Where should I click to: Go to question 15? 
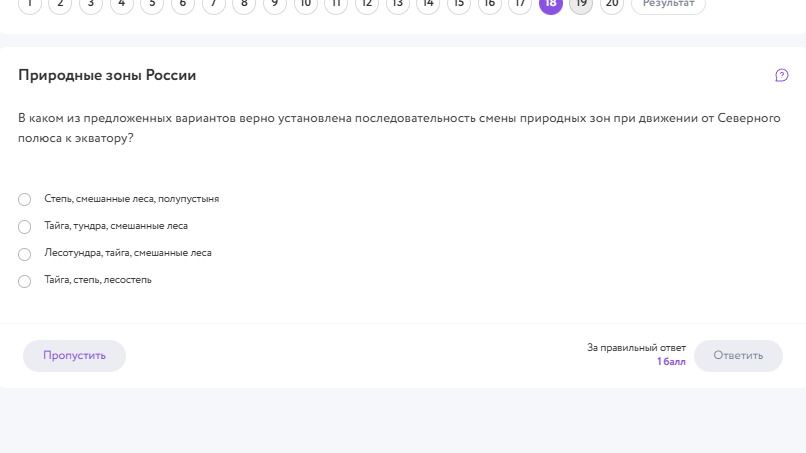point(459,4)
